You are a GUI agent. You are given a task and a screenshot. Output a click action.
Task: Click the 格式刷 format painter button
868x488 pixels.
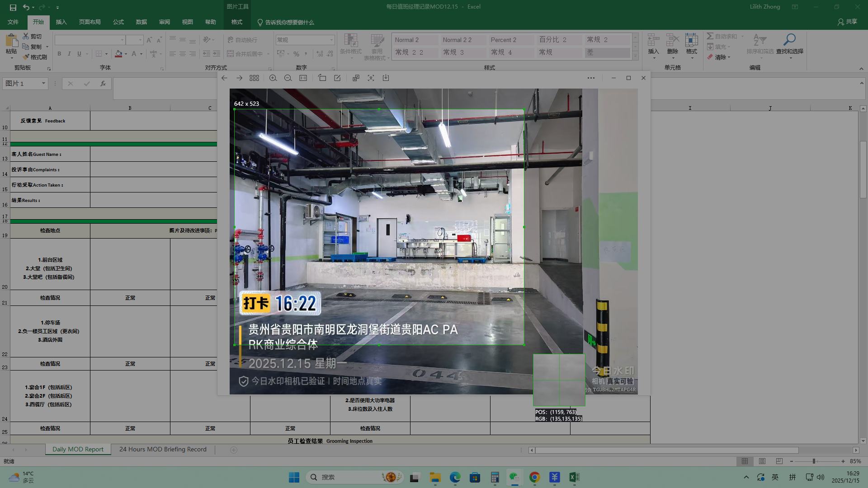click(x=35, y=57)
